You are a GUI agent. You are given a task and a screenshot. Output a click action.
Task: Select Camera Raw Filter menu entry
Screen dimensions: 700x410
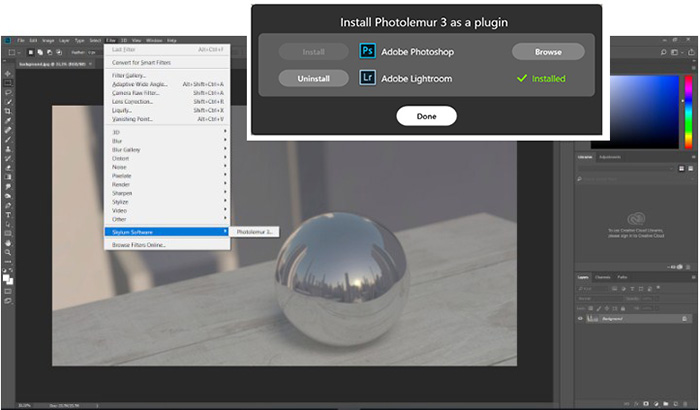tap(167, 93)
